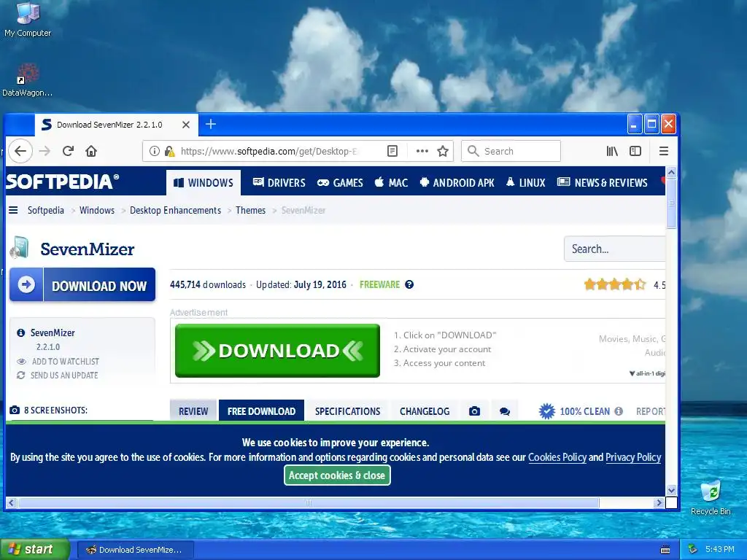Screen dimensions: 747x560
Task: Go back with the browser back arrow
Action: point(20,151)
